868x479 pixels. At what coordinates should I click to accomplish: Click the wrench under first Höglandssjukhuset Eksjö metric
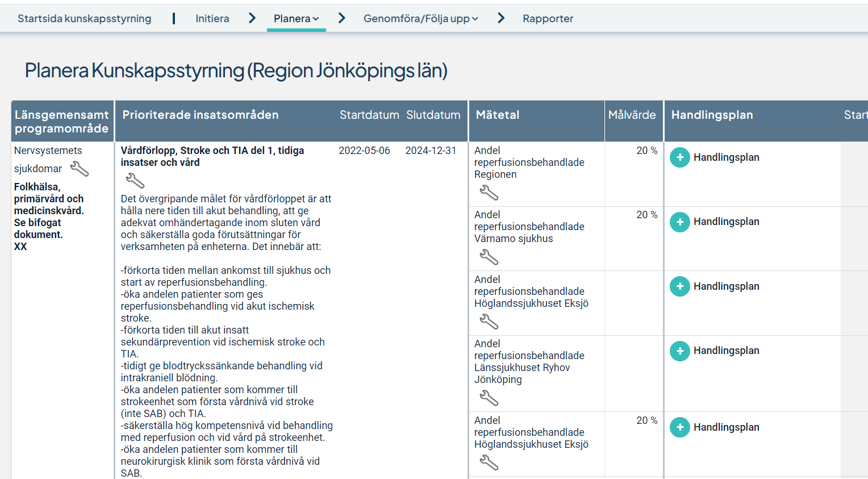tap(489, 322)
